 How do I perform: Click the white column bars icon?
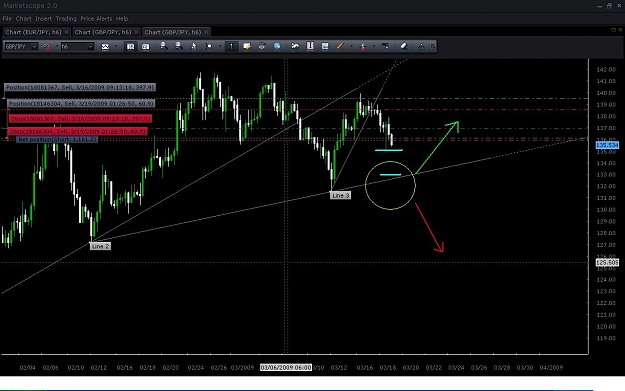[310, 47]
